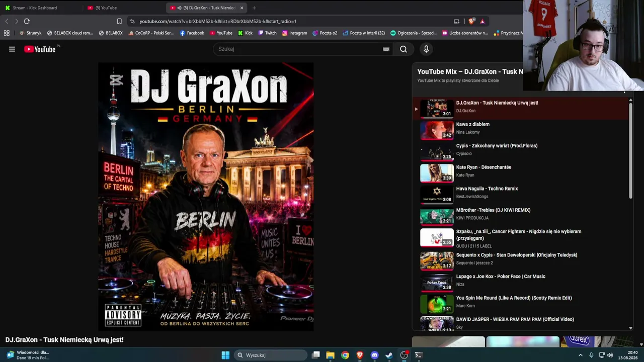Switch to Stream - Kick Dashboard tab
This screenshot has height=362, width=644.
[41, 8]
